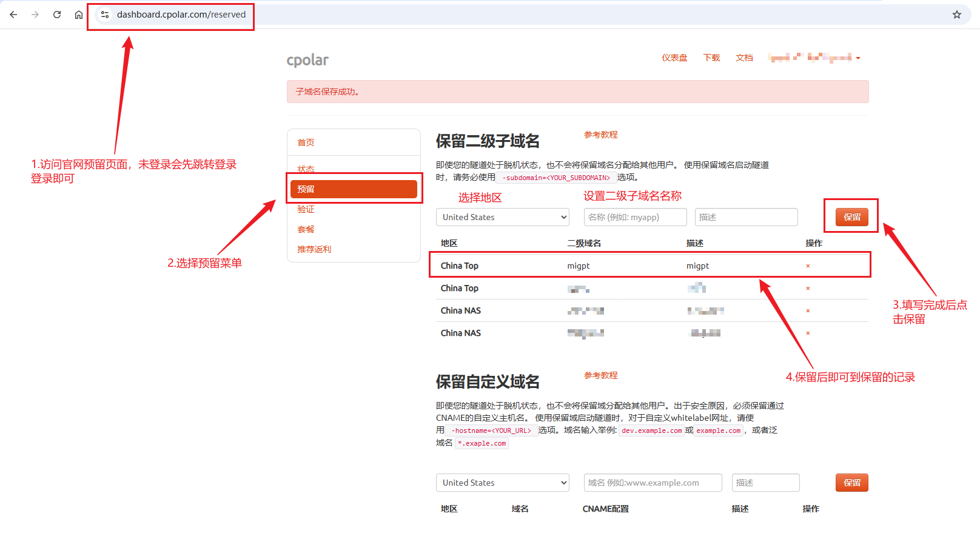Image resolution: width=980 pixels, height=539 pixels.
Task: Reload the page with refresh icon
Action: (x=57, y=15)
